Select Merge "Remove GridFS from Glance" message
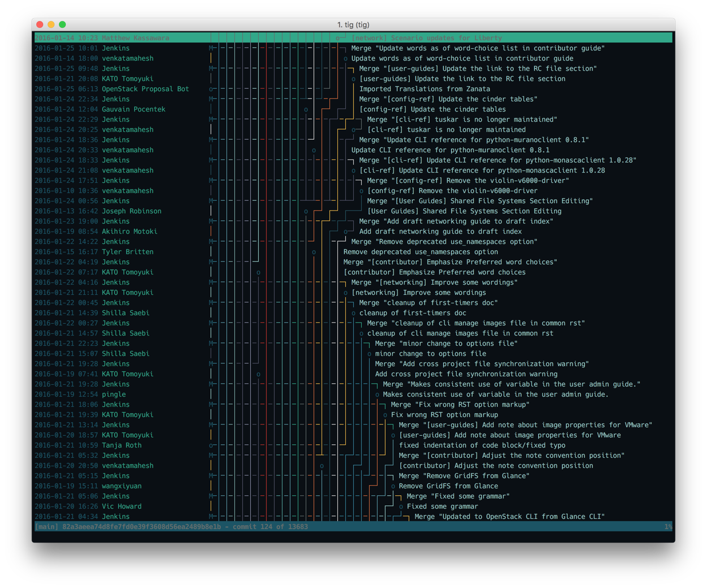The image size is (707, 588). 464,476
